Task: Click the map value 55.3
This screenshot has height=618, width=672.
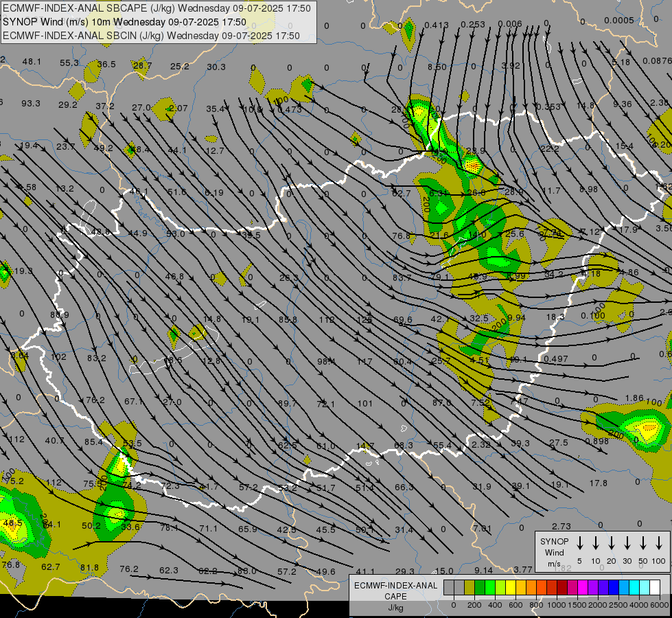Action: (x=69, y=62)
